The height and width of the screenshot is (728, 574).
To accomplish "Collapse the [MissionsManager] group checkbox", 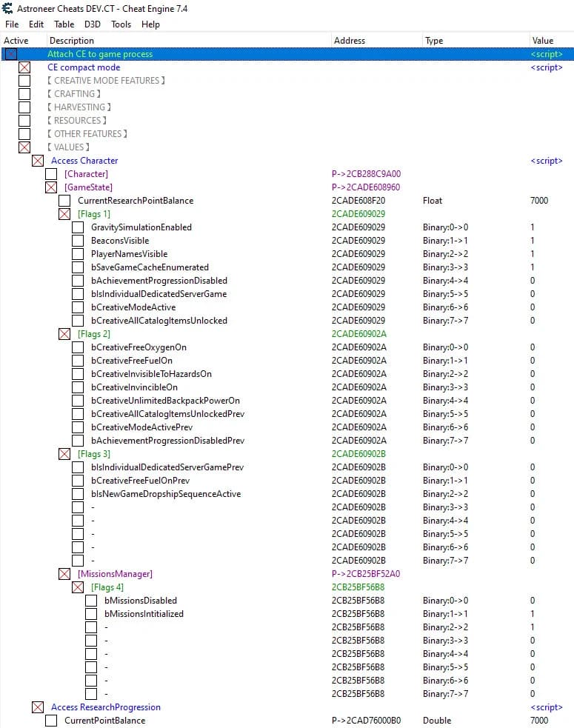I will (x=64, y=574).
